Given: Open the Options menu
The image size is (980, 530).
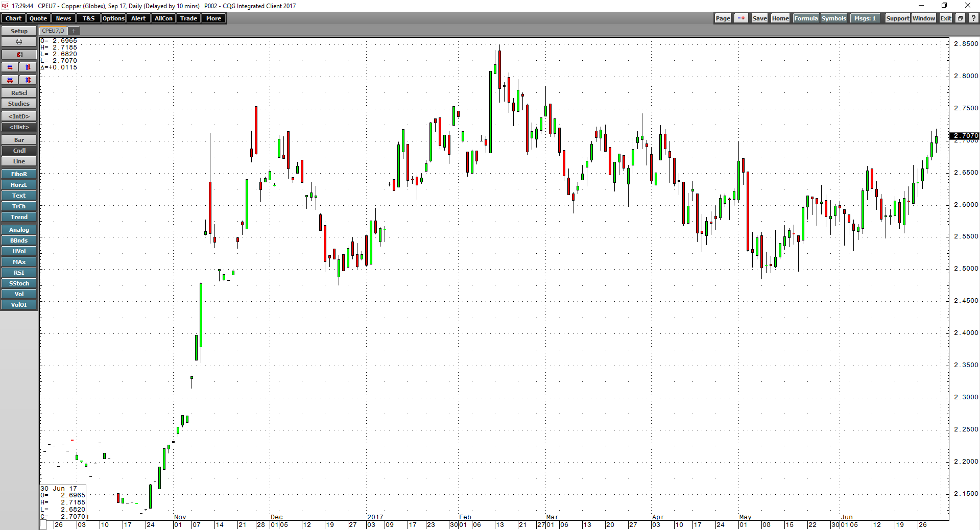Looking at the screenshot, I should click(x=113, y=18).
